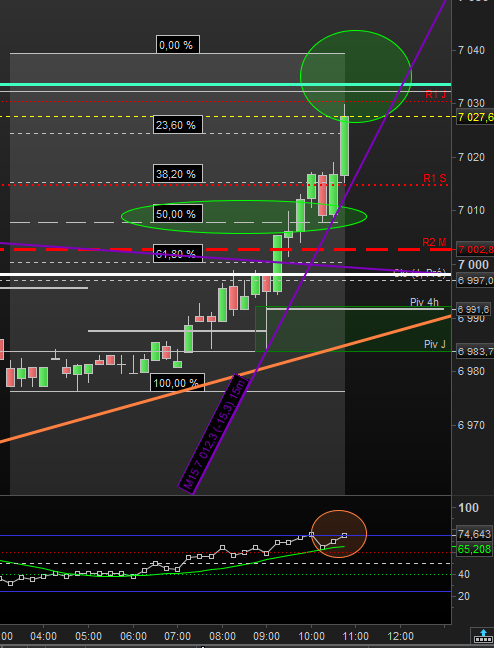Select the 100,00 % Fibonacci level label
Screen dimensions: 494x648
177,383
